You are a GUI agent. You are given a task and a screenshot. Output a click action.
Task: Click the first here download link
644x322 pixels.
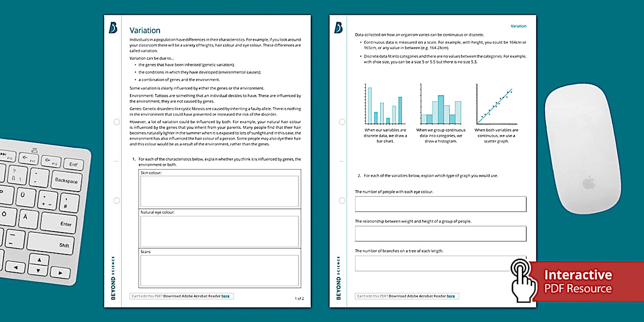tap(225, 295)
